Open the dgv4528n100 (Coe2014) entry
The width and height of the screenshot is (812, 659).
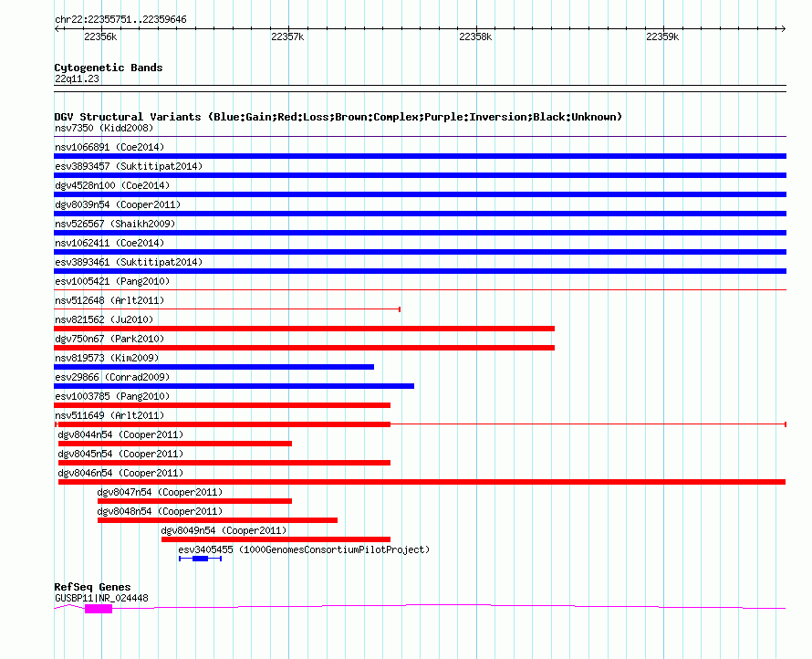pos(112,185)
